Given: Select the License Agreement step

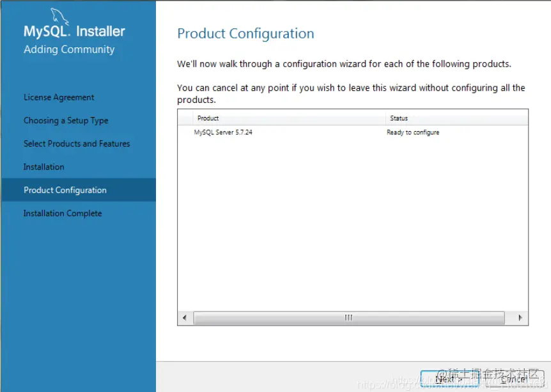Looking at the screenshot, I should pos(59,97).
